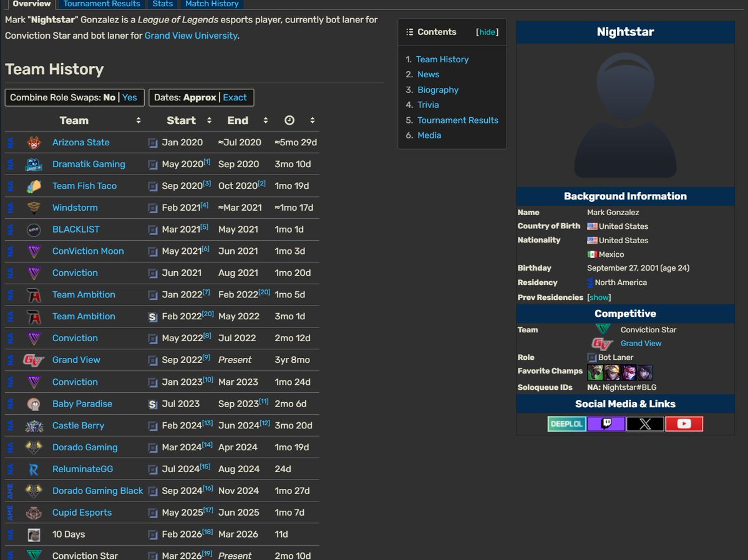Click the Castle Berry team logo
Screen dimensions: 748x560
pos(34,425)
